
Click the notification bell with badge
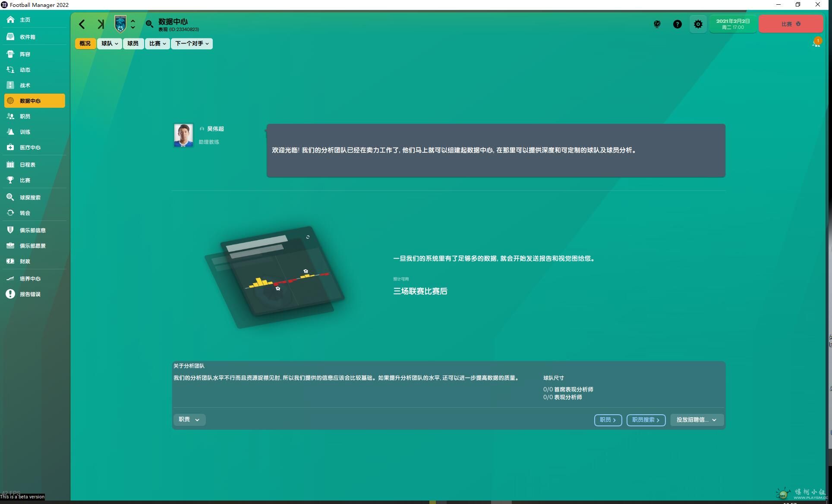pos(816,42)
